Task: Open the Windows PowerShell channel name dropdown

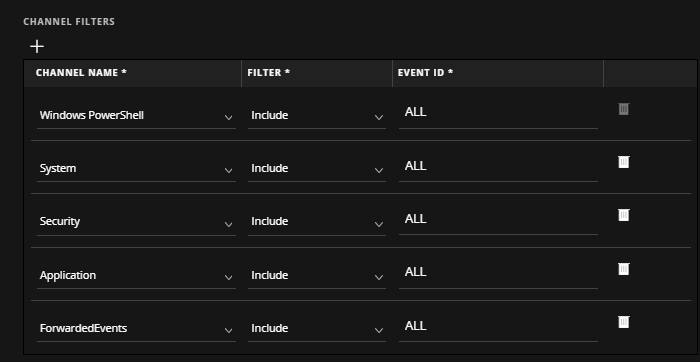Action: (136, 116)
